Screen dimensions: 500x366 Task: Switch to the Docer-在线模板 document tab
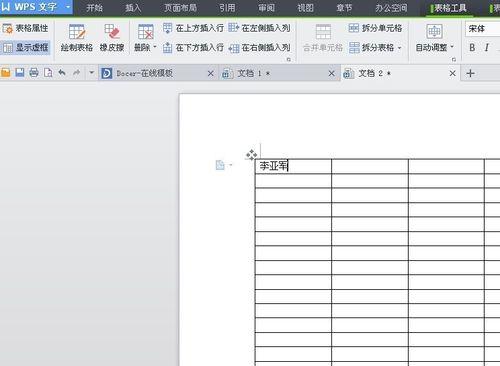pos(159,73)
